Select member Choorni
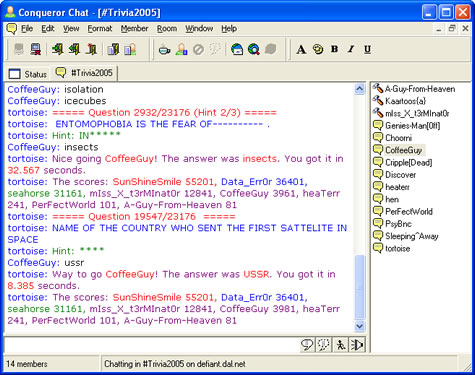Image resolution: width=475 pixels, height=375 pixels. (392, 138)
